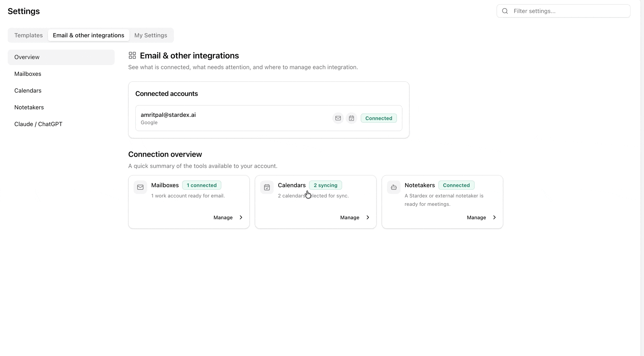Open Mailboxes card chevron arrow
The width and height of the screenshot is (644, 356).
pos(241,217)
